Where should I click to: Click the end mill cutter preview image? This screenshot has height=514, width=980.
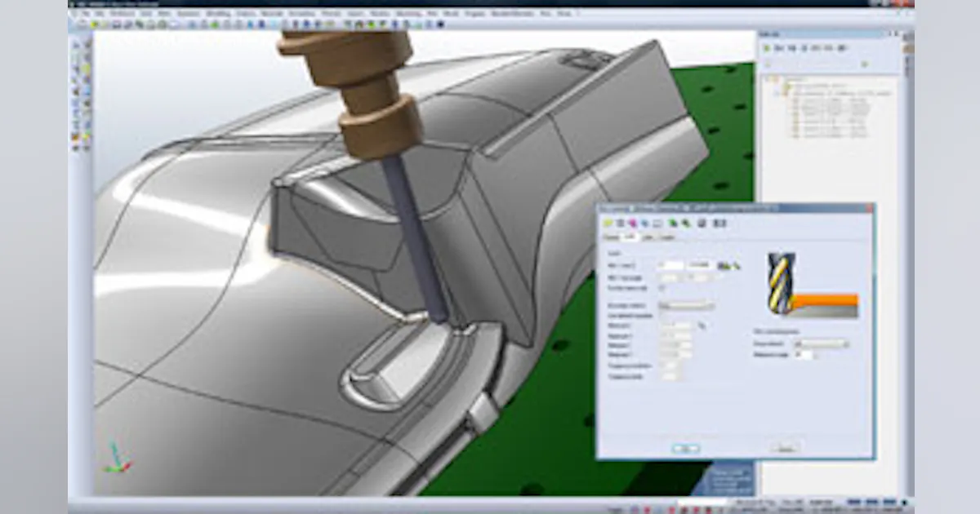pos(813,284)
